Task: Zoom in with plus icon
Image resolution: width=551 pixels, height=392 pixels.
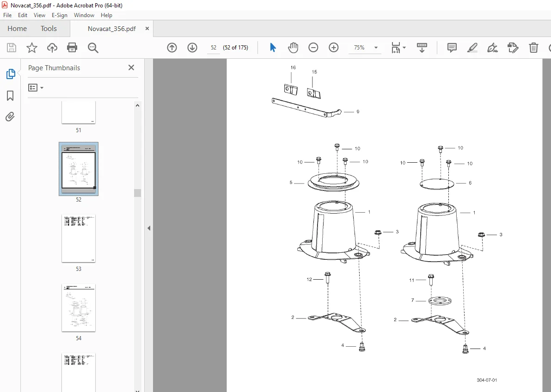Action: [x=333, y=48]
